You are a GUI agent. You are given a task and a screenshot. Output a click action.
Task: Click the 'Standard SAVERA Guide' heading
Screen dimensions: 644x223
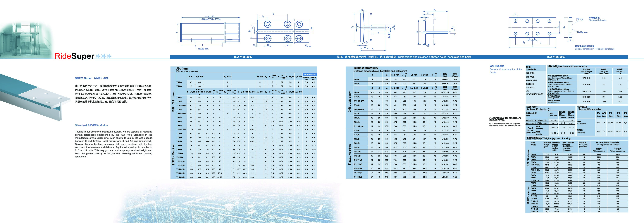pyautogui.click(x=91, y=125)
